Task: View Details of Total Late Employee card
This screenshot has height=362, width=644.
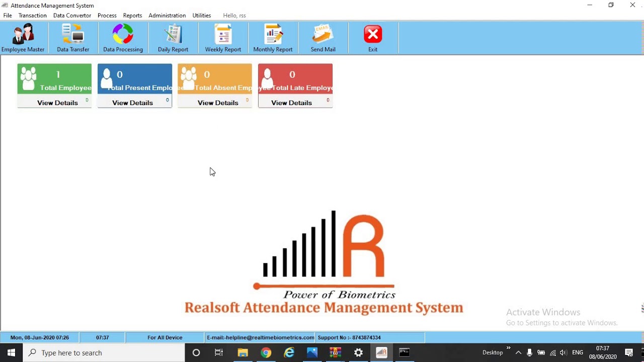Action: [x=291, y=103]
